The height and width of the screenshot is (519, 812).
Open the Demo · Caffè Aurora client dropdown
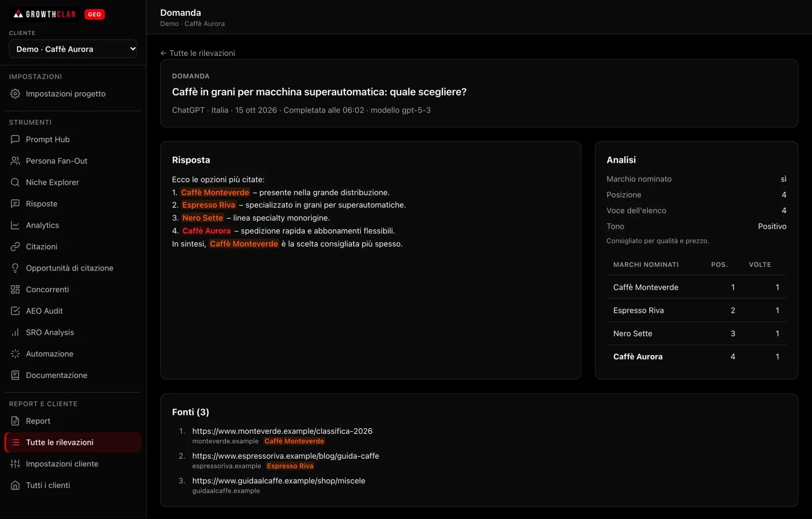point(73,49)
